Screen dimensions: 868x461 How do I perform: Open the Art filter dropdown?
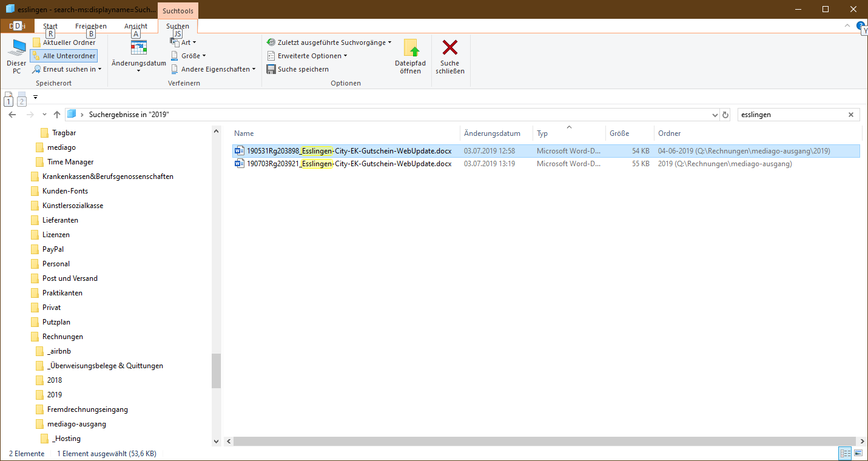pyautogui.click(x=184, y=42)
